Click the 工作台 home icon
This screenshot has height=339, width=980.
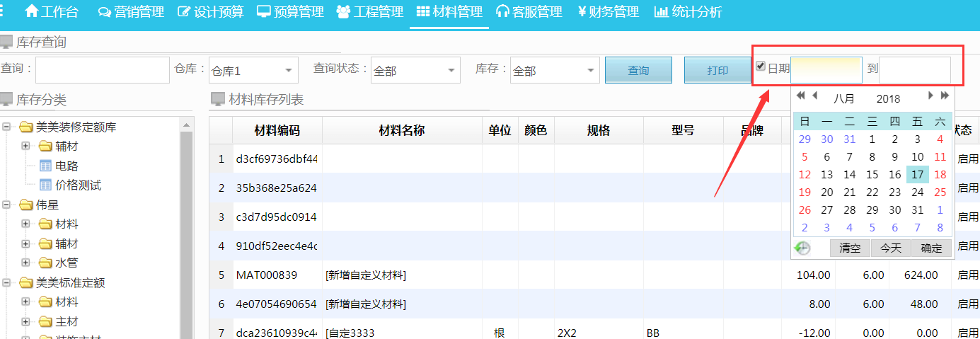(x=31, y=12)
